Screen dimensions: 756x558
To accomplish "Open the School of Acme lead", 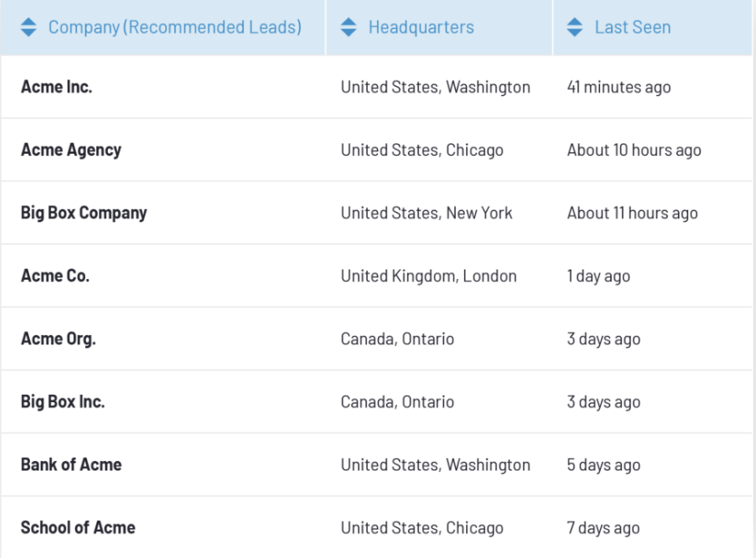I will (77, 527).
